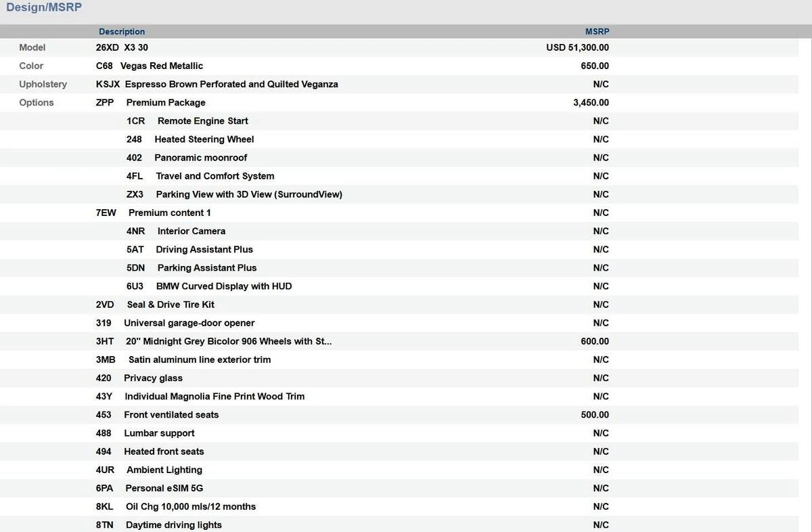Viewport: 812px width, 532px height.
Task: Click the USD 51,300.00 model price
Action: [577, 48]
